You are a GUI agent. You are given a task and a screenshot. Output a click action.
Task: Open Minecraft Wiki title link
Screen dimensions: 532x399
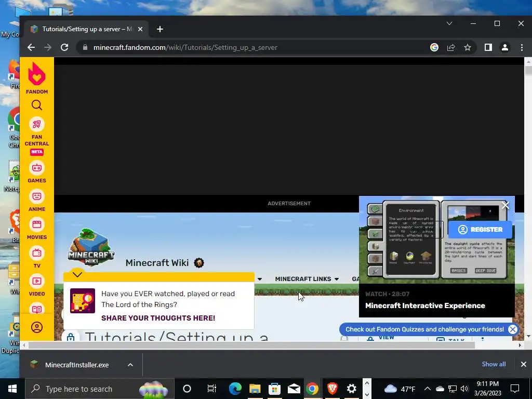pos(157,263)
